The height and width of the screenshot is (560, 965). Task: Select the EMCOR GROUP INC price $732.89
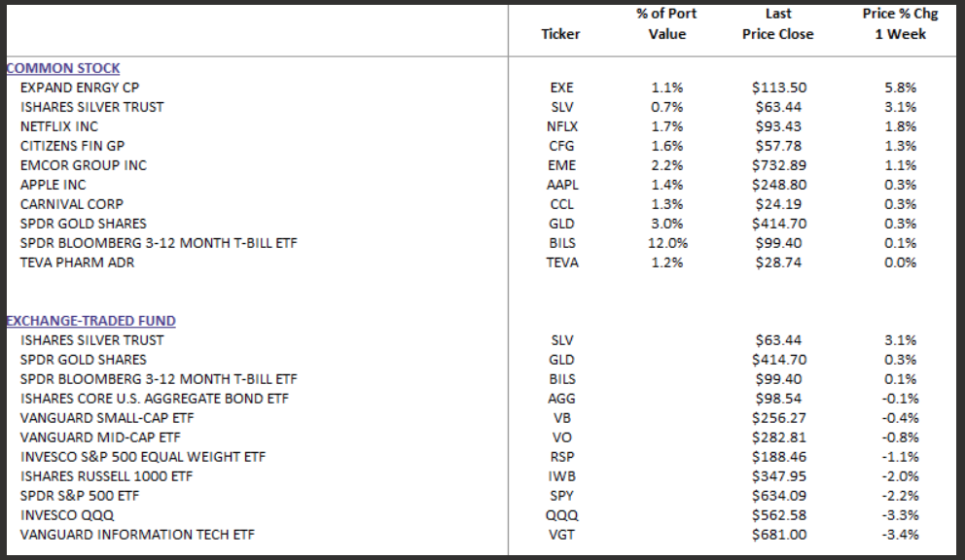[779, 165]
